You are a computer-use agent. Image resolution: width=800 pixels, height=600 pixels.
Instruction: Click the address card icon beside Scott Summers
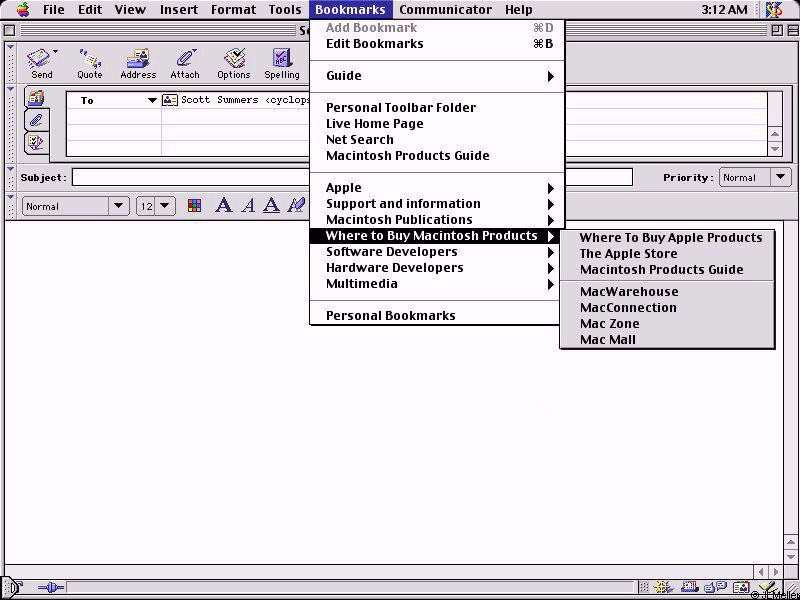coord(170,100)
